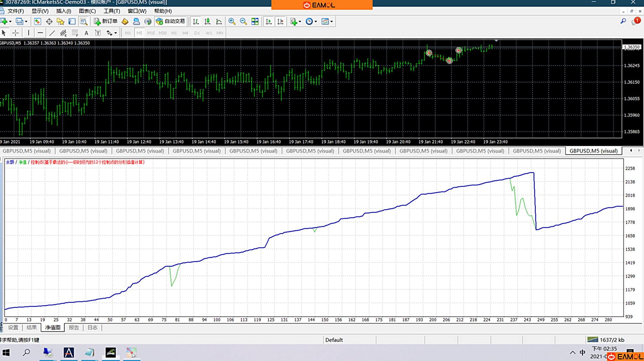
Task: Click the 新订单 new order button
Action: (106, 21)
